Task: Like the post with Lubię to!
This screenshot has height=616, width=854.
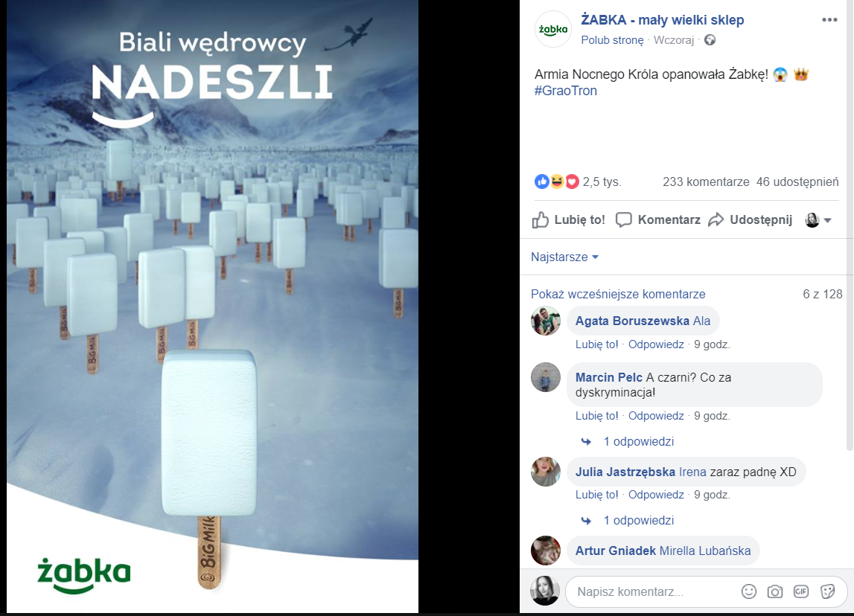Action: [569, 220]
